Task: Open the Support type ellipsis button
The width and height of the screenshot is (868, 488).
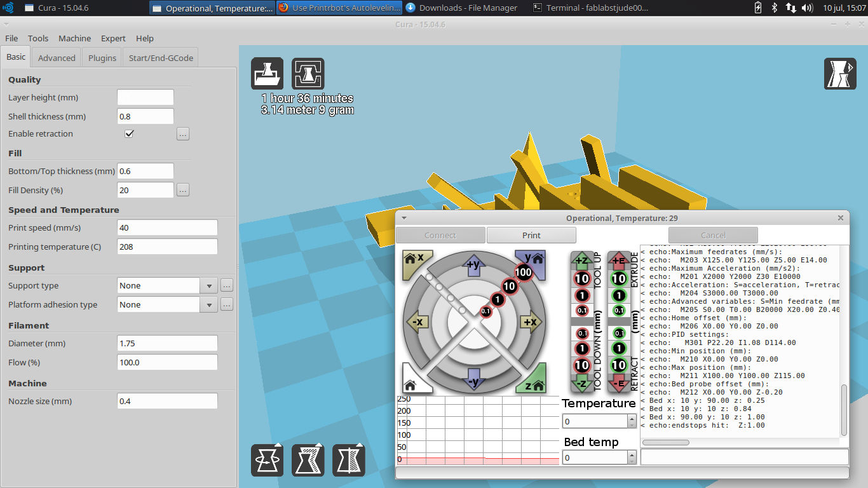Action: click(227, 286)
